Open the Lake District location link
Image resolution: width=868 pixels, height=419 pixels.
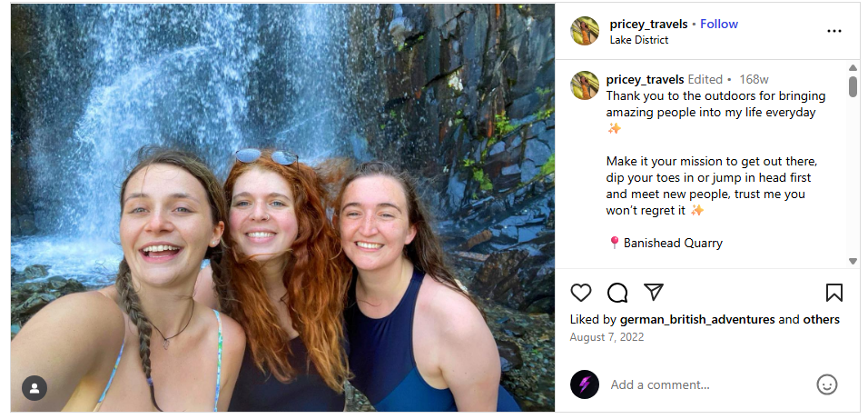coord(638,40)
